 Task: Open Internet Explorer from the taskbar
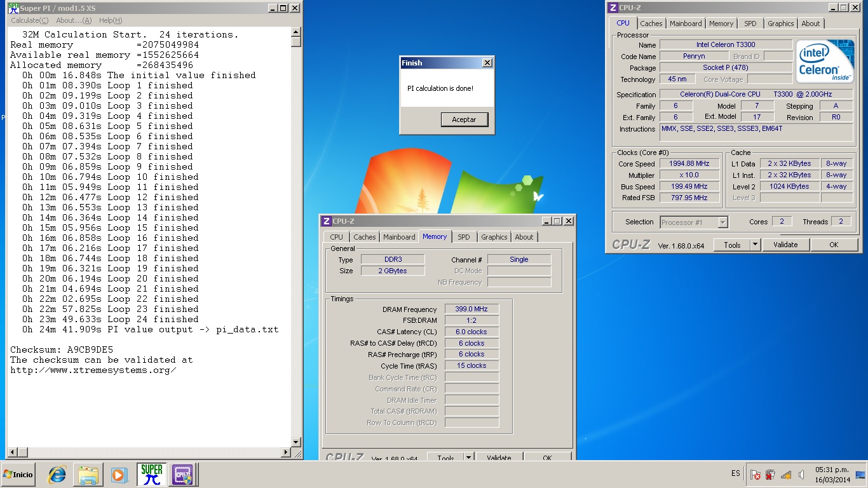point(57,475)
